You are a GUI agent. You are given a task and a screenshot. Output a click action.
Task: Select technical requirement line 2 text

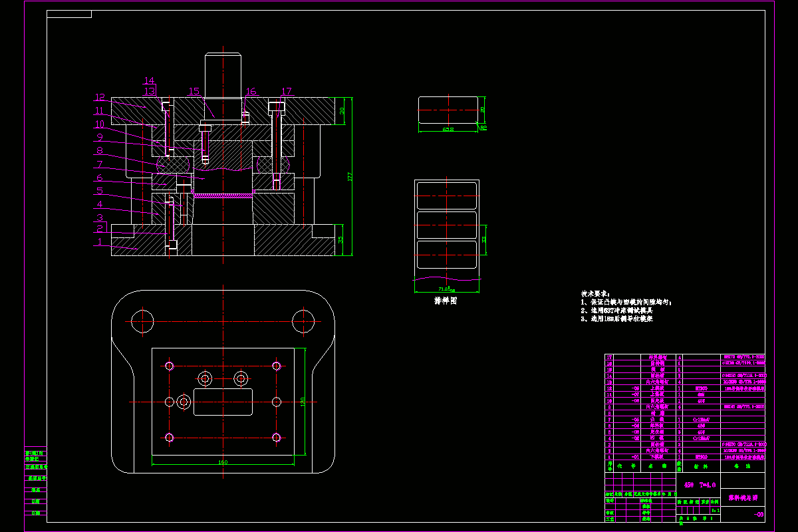click(616, 310)
